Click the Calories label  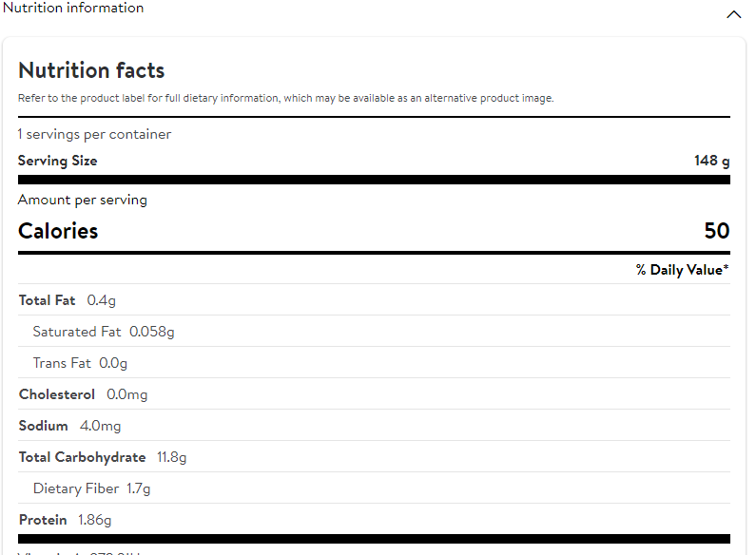click(58, 231)
